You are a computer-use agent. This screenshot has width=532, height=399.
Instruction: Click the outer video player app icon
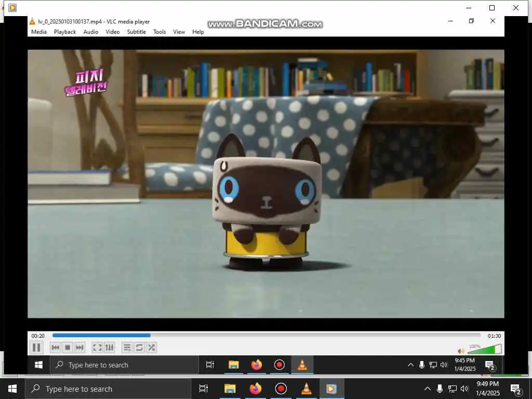pos(12,7)
